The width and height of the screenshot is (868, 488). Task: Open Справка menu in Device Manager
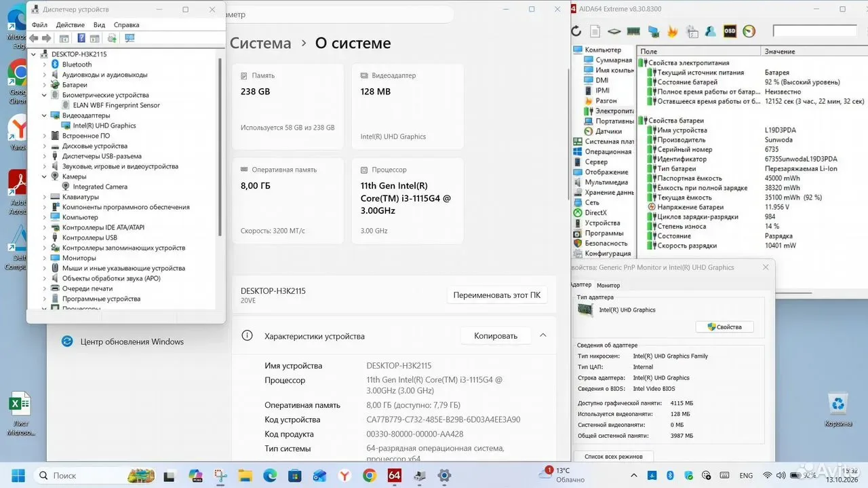pyautogui.click(x=127, y=25)
